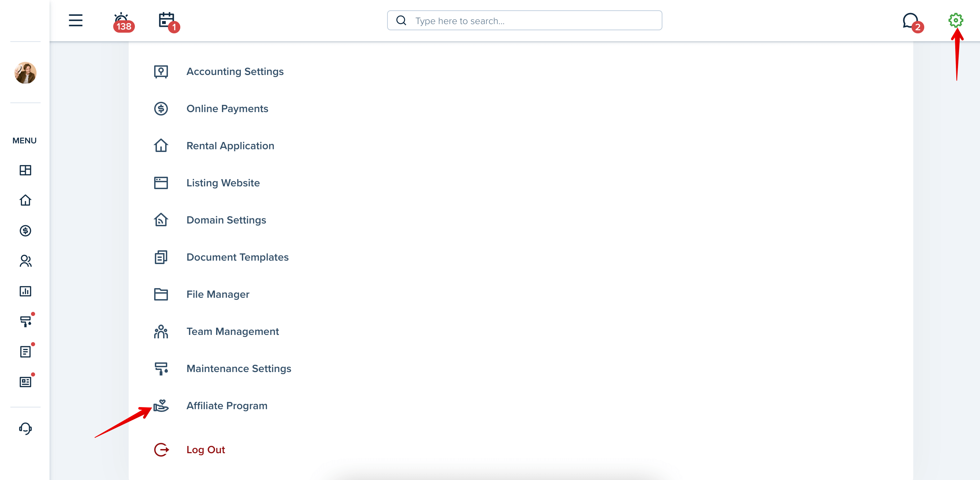Open Document Templates
The height and width of the screenshot is (480, 980).
(x=237, y=257)
